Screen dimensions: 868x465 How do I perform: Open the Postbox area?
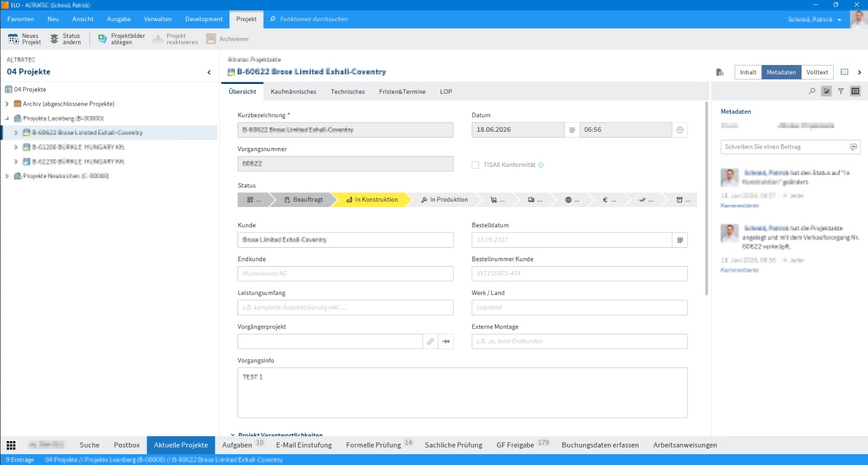pyautogui.click(x=127, y=445)
